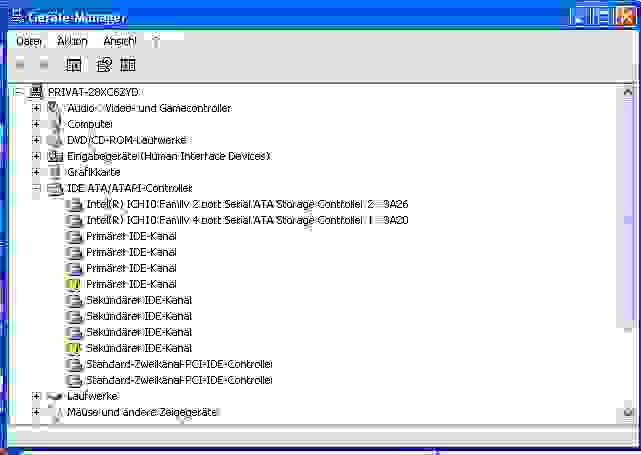Select the warning-marked Primärer IDE-Kanal label
This screenshot has width=641, height=455.
(131, 284)
